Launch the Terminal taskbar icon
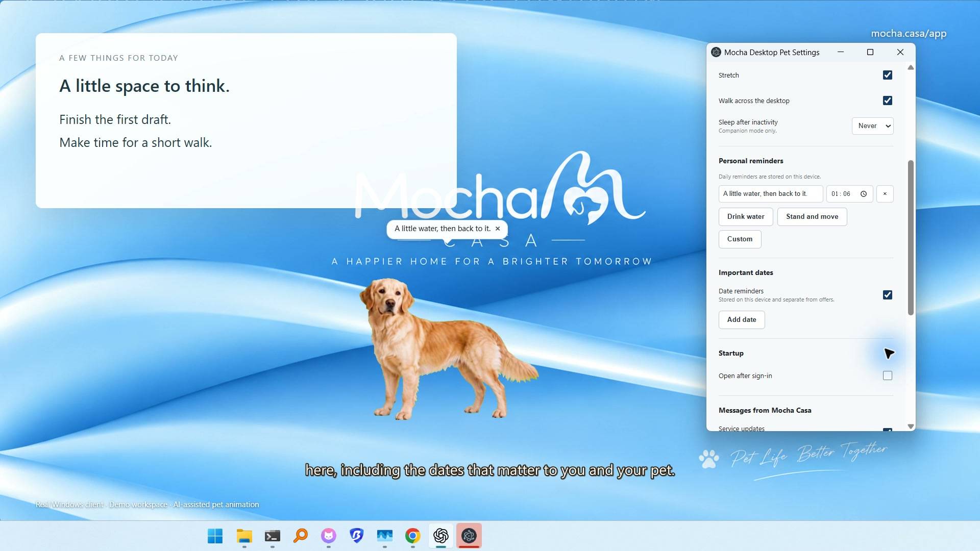This screenshot has width=980, height=551. [x=273, y=536]
